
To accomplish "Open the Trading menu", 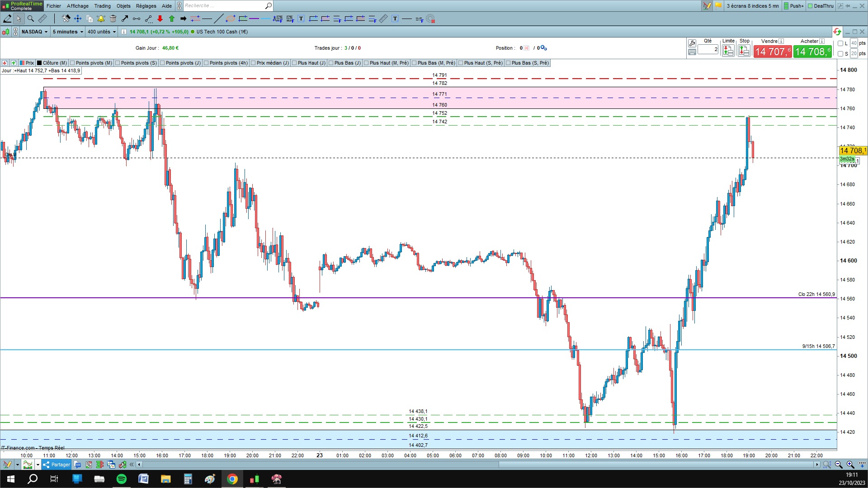I will 102,6.
